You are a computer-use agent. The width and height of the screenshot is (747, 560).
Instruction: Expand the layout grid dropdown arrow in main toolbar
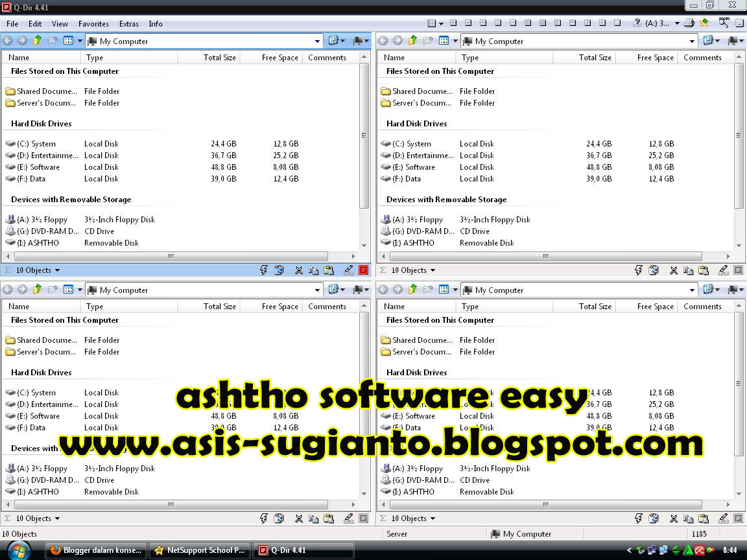click(441, 23)
